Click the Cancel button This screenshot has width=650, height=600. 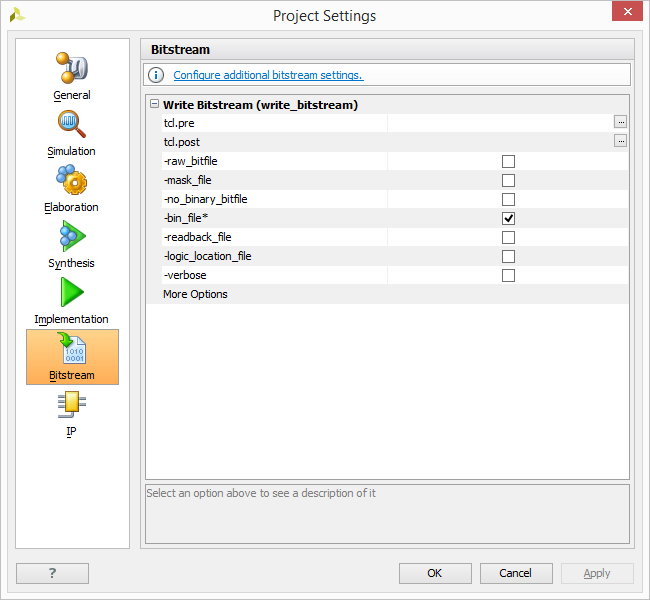(x=516, y=573)
